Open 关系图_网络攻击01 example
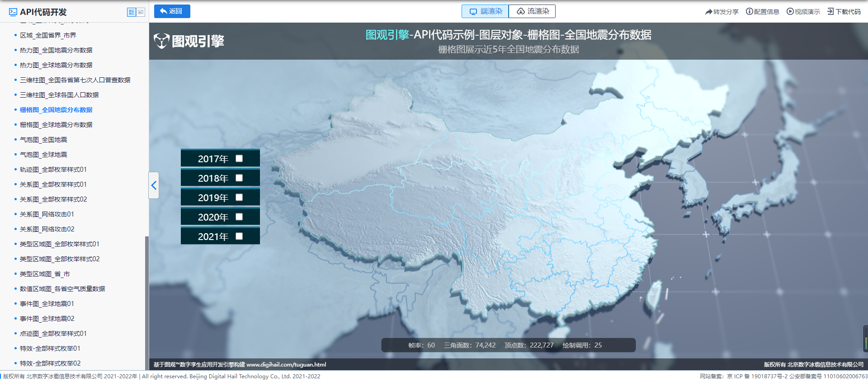This screenshot has width=868, height=381. point(47,214)
